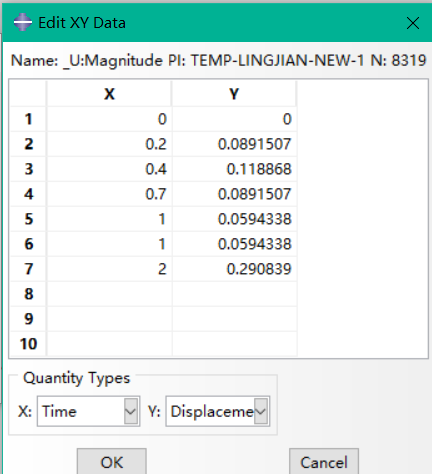Click the Cancel button
The width and height of the screenshot is (432, 474).
(324, 462)
